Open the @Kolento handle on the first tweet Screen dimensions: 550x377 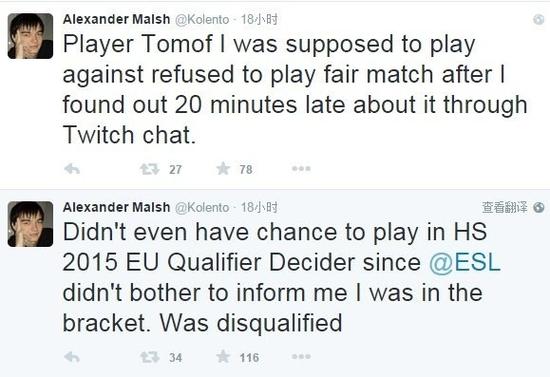202,20
